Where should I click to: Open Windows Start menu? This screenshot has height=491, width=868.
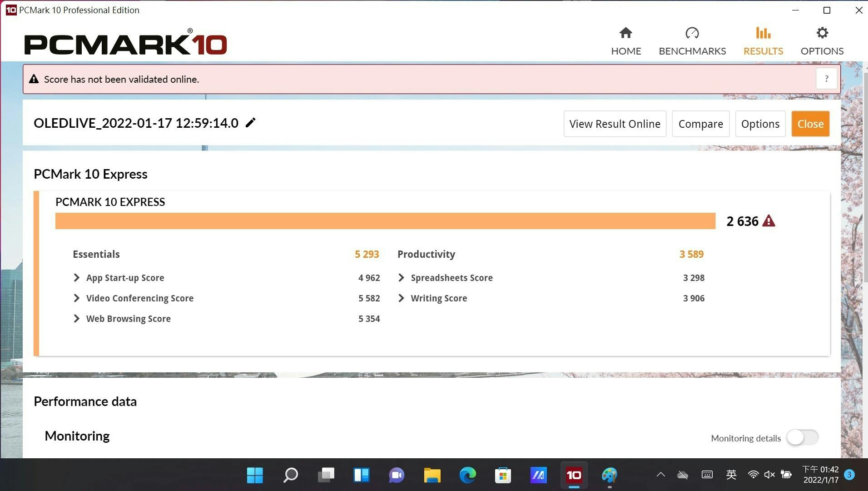tap(255, 476)
